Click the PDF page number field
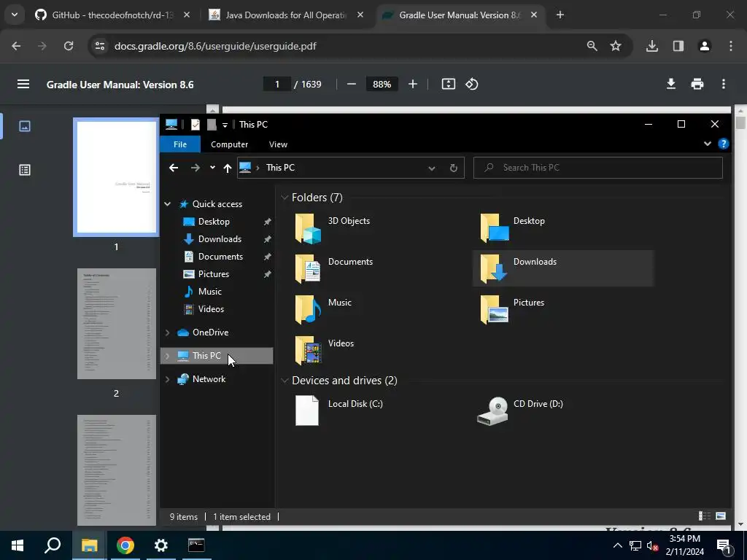747x560 pixels. click(x=276, y=85)
